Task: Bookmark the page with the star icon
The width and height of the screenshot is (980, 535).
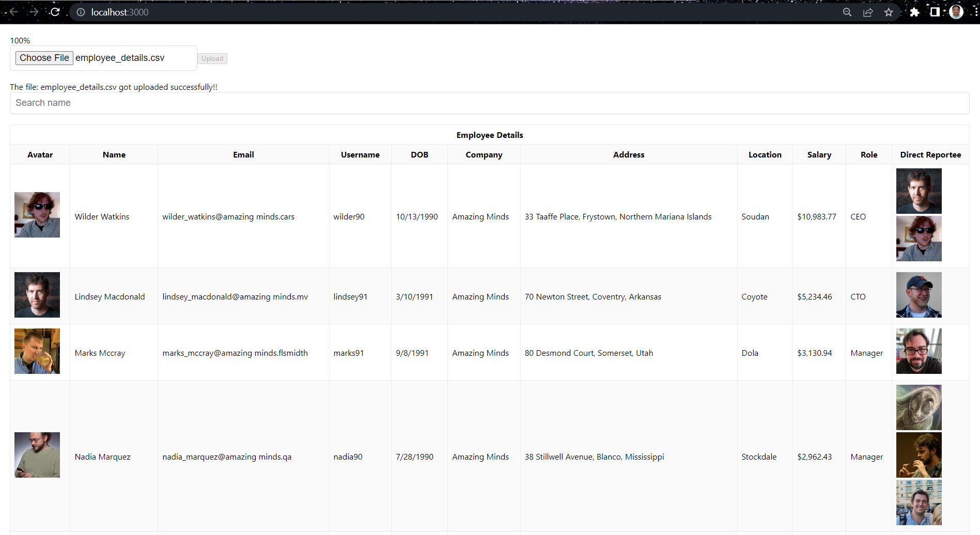Action: (889, 12)
